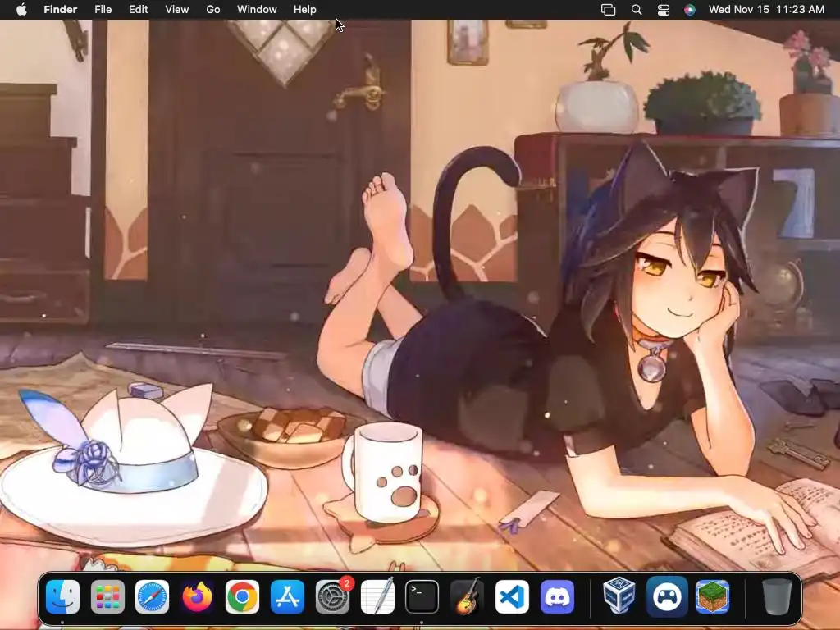Open Google Chrome from the dock
This screenshot has width=840, height=630.
(x=242, y=596)
